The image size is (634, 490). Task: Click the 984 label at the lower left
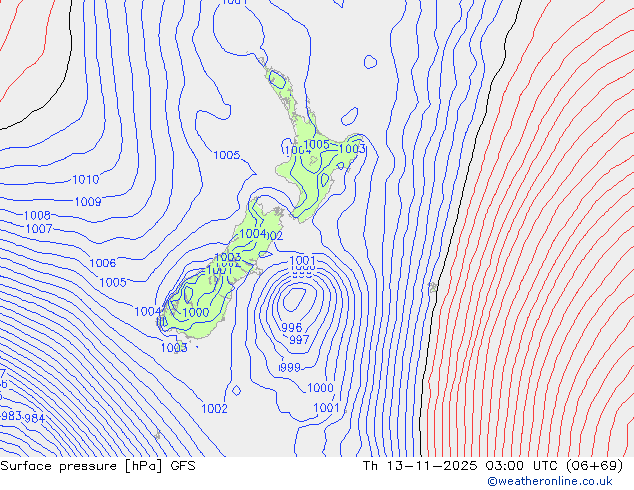coord(35,418)
